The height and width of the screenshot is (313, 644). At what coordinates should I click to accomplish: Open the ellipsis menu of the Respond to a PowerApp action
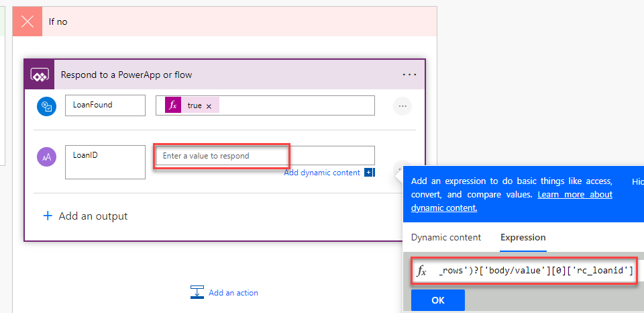[x=409, y=75]
